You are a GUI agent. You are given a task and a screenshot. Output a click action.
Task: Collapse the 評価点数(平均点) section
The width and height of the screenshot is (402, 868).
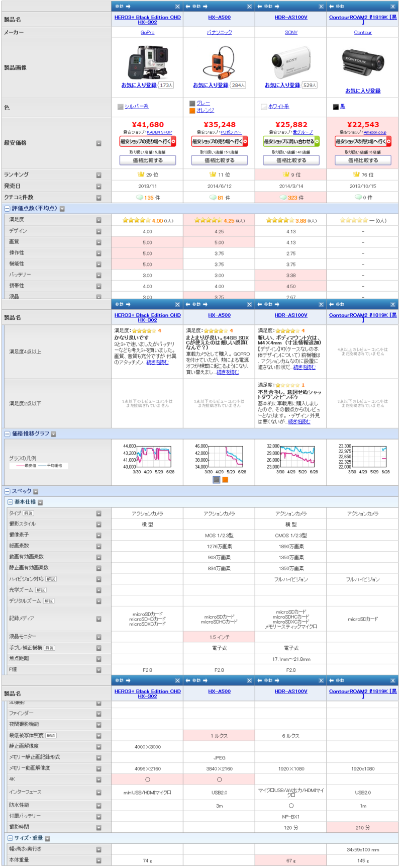[8, 208]
